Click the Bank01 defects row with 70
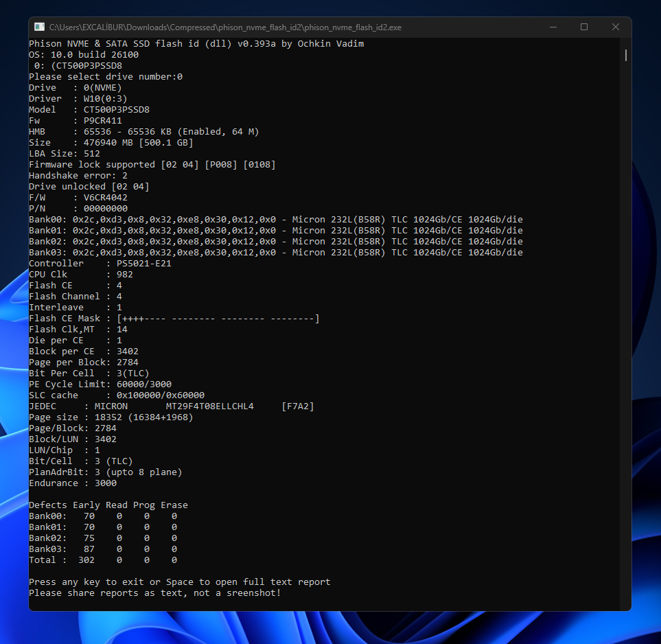The image size is (661, 644). coord(103,527)
